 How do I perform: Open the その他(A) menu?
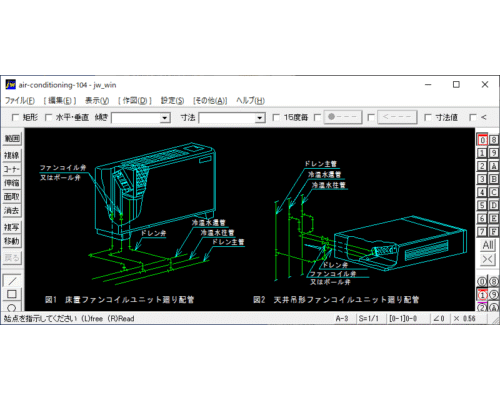[x=210, y=100]
